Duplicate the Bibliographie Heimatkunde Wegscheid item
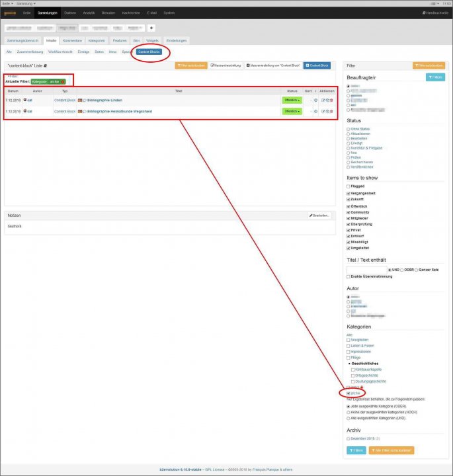Viewport: 453px width, 476px height. pyautogui.click(x=327, y=112)
